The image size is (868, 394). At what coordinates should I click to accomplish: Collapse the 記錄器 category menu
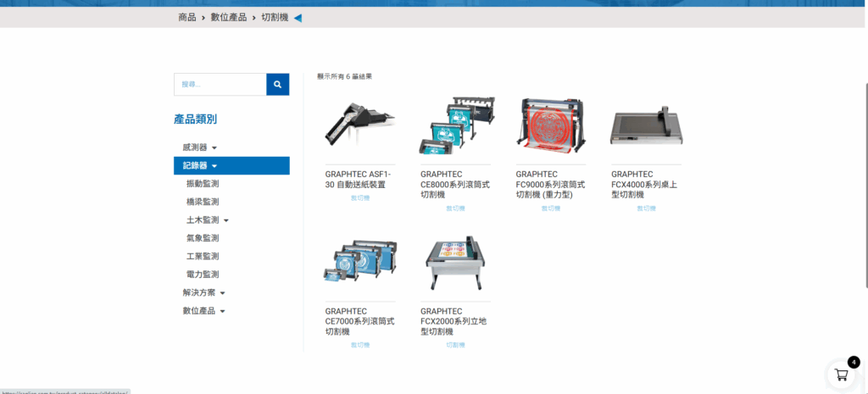coord(214,166)
